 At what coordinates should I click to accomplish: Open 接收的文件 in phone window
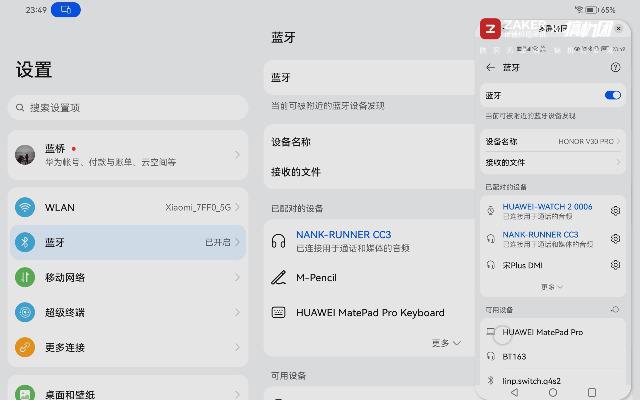click(553, 162)
